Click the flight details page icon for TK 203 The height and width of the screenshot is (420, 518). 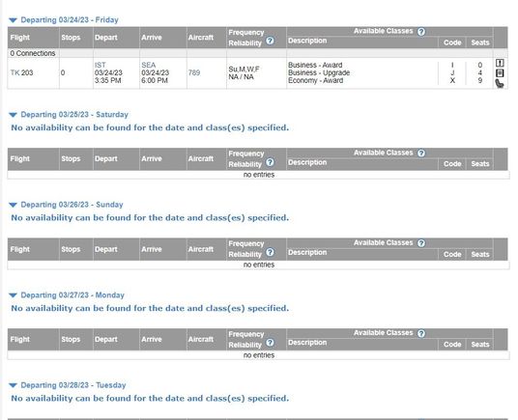pos(500,73)
